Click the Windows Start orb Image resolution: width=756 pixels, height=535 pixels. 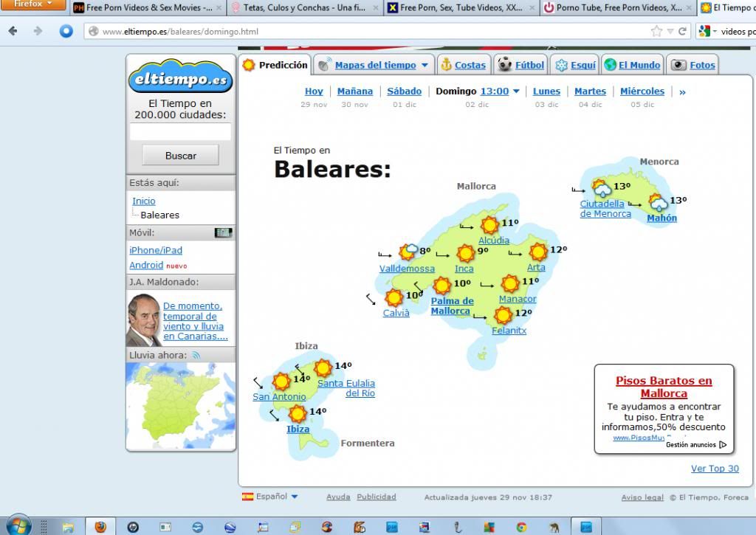(x=18, y=526)
